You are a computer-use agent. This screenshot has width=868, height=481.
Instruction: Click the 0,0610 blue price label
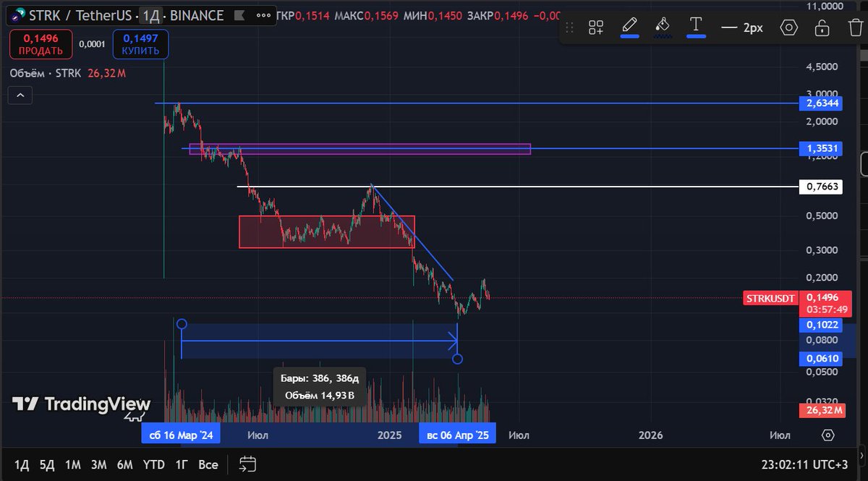click(822, 359)
